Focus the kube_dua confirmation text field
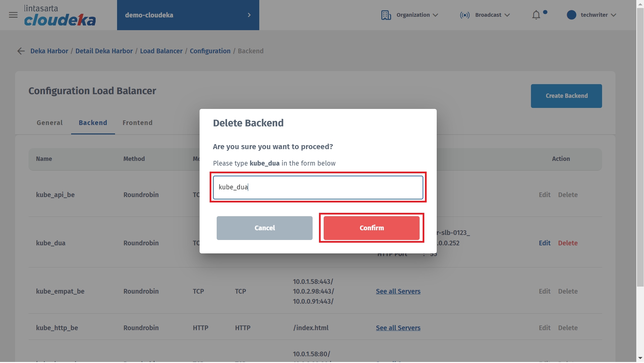 pyautogui.click(x=318, y=188)
